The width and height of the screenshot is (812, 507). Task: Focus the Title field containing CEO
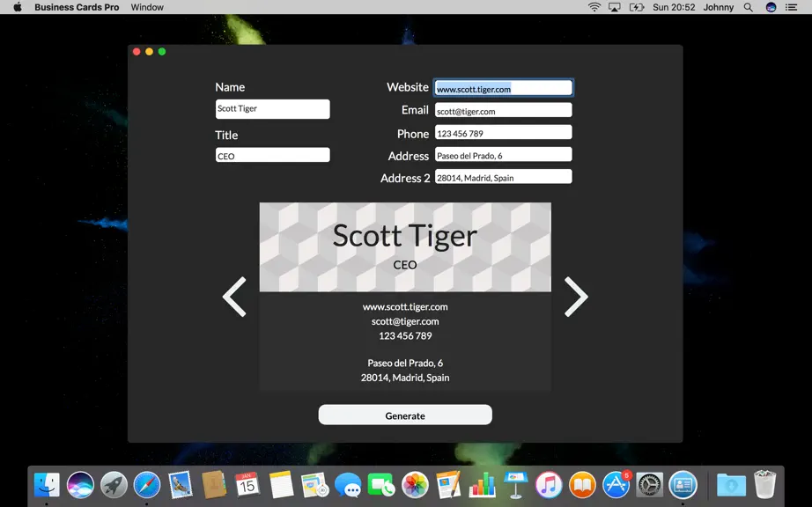tap(272, 155)
